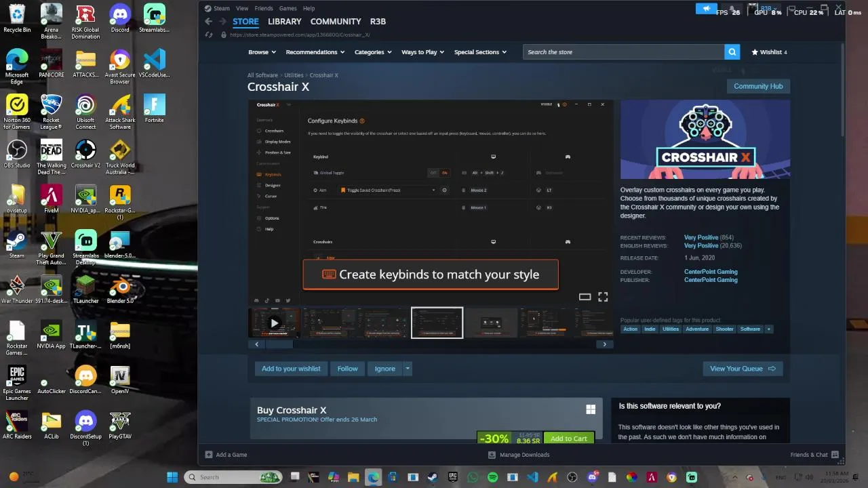Open File Explorer from the taskbar
868x488 pixels.
coord(353,477)
